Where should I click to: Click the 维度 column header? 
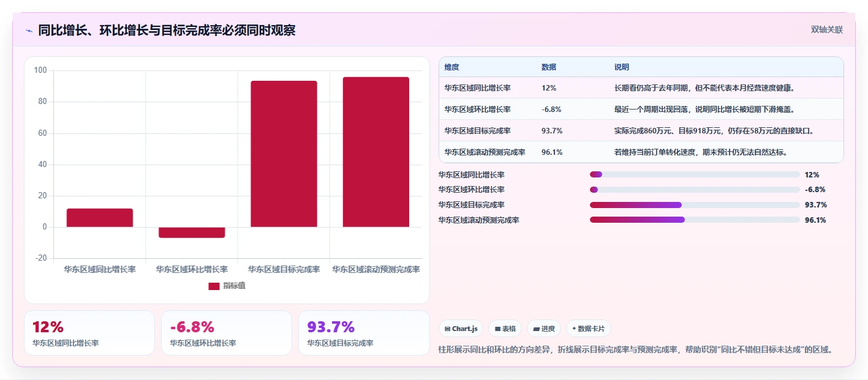tap(451, 67)
